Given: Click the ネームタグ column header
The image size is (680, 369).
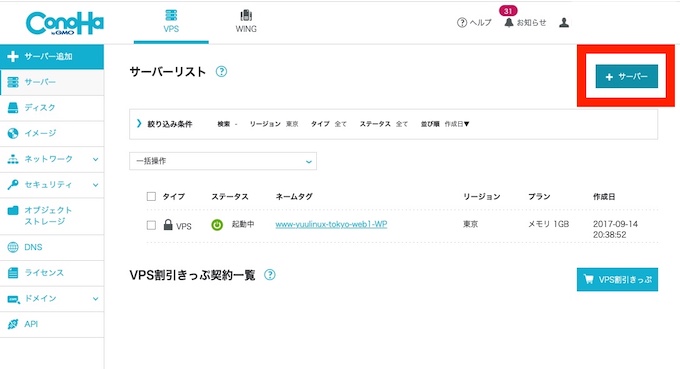Looking at the screenshot, I should coord(294,197).
